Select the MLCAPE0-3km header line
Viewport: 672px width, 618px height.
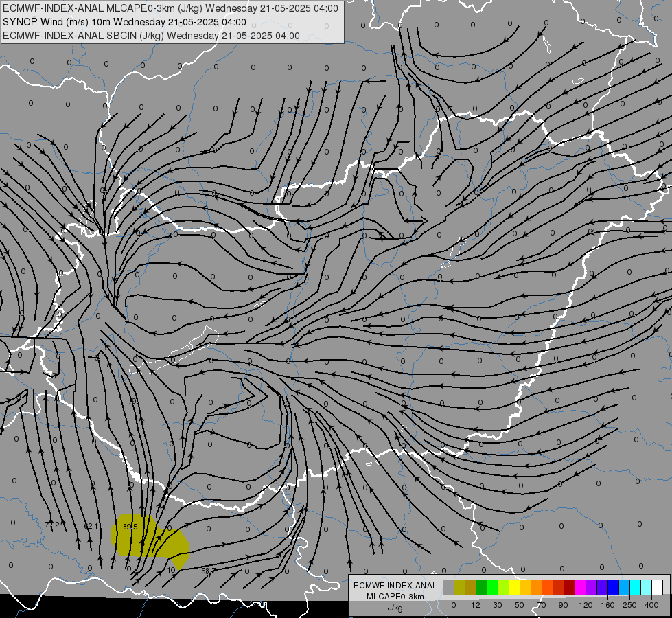(170, 8)
